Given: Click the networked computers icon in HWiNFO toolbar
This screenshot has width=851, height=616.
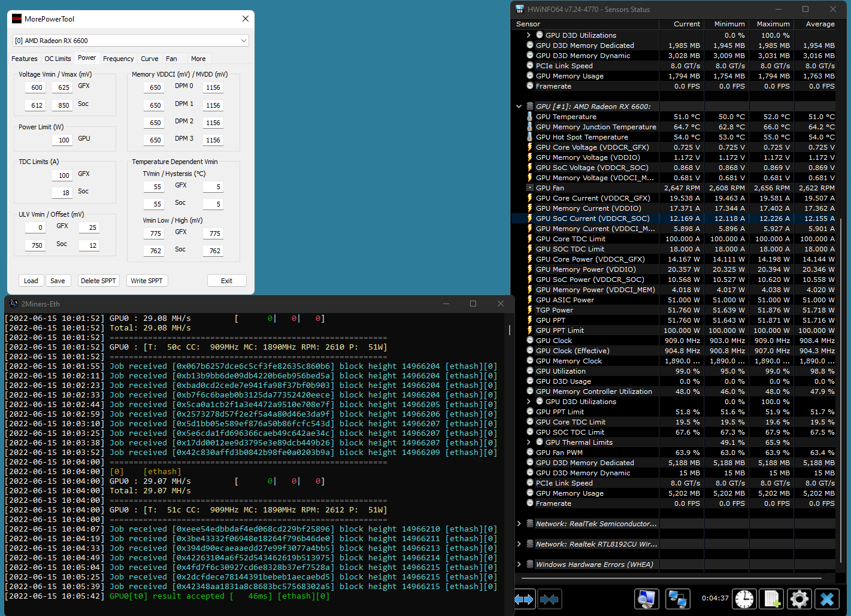Looking at the screenshot, I should tap(677, 599).
